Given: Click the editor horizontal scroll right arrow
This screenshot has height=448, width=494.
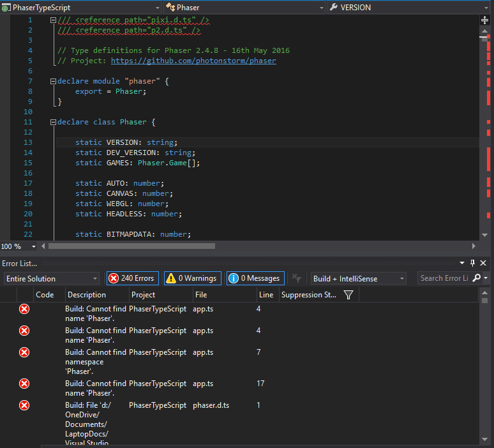Looking at the screenshot, I should point(474,246).
